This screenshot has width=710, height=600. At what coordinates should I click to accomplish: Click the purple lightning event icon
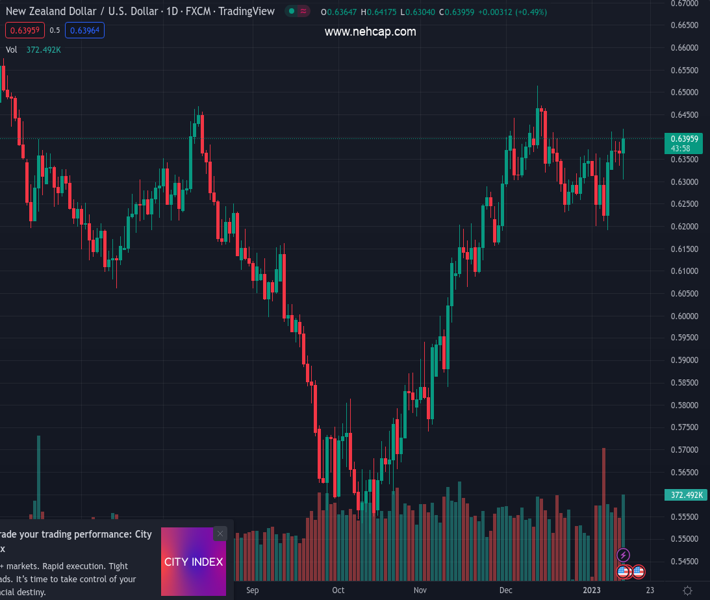[623, 555]
